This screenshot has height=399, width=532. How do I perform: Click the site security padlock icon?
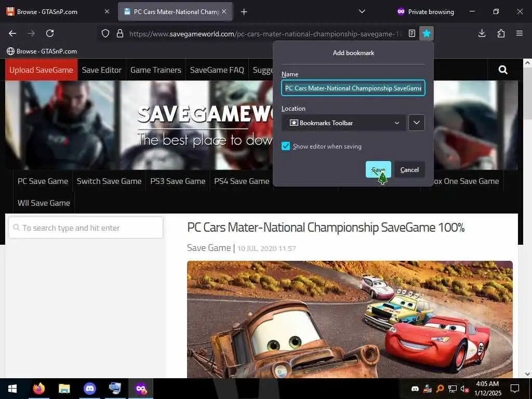click(120, 33)
